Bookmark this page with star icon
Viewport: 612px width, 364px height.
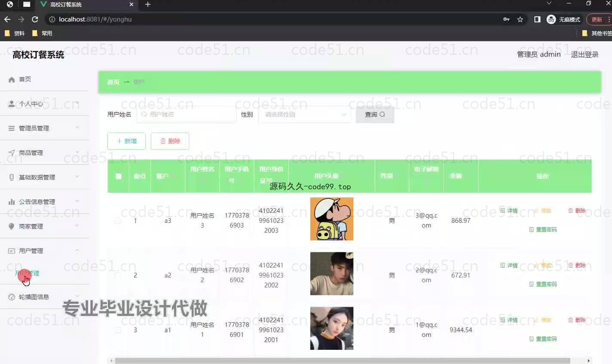coord(520,19)
